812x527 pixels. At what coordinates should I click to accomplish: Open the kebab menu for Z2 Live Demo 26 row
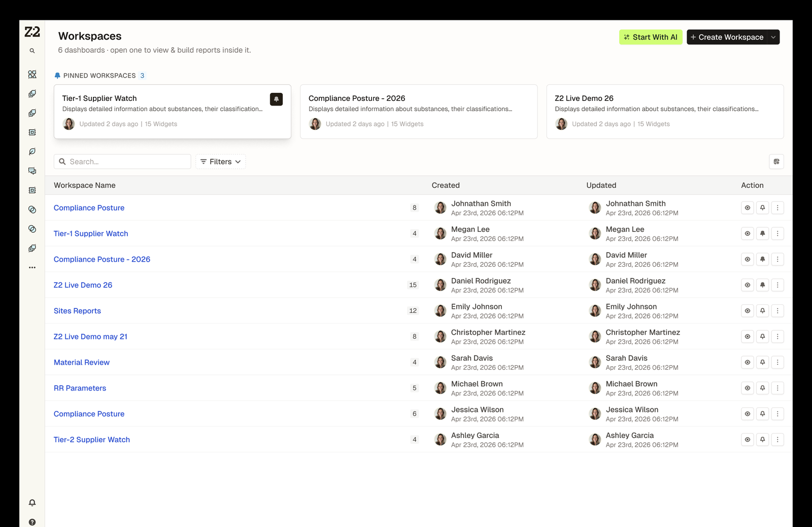pyautogui.click(x=777, y=285)
